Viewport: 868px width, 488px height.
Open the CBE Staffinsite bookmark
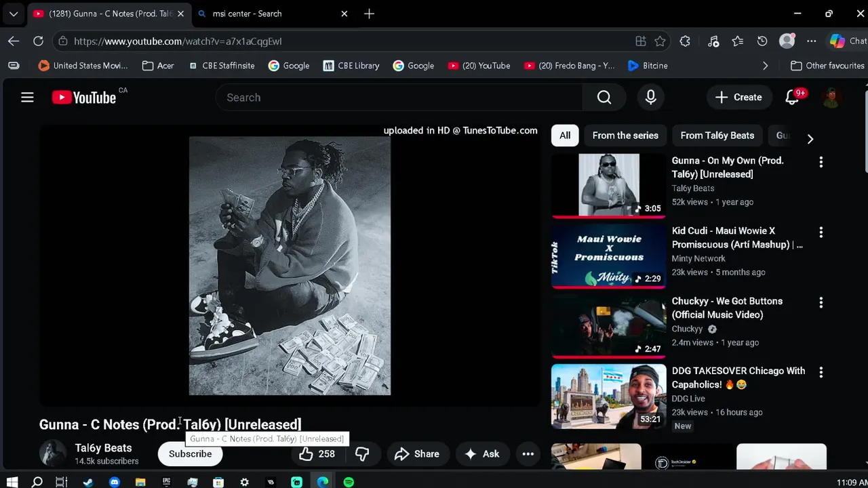(221, 66)
